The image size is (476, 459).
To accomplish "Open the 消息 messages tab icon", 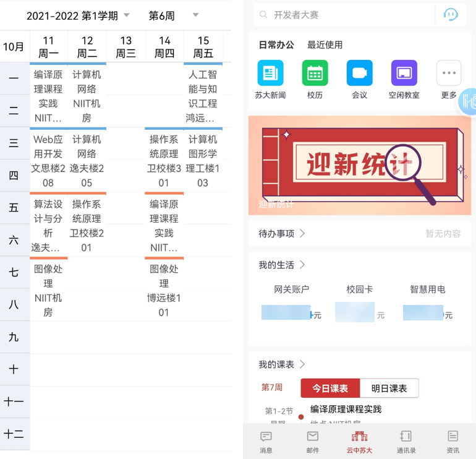I will point(266,437).
